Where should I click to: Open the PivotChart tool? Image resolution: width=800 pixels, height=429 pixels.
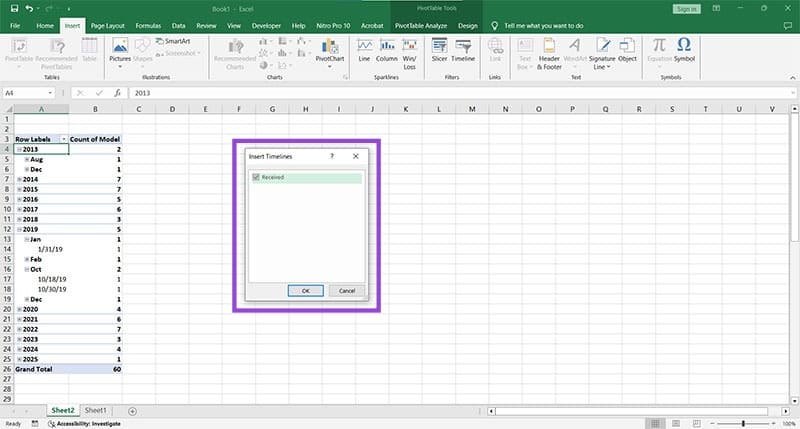point(329,51)
